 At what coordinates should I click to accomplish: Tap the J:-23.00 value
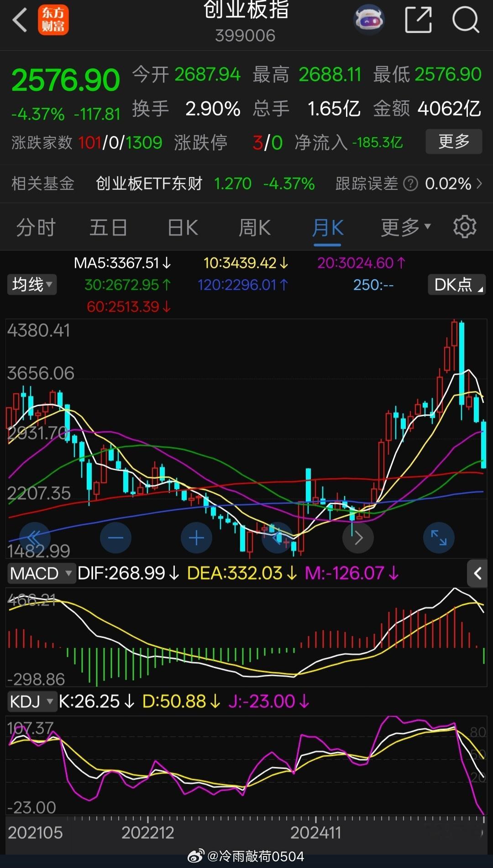tap(268, 701)
